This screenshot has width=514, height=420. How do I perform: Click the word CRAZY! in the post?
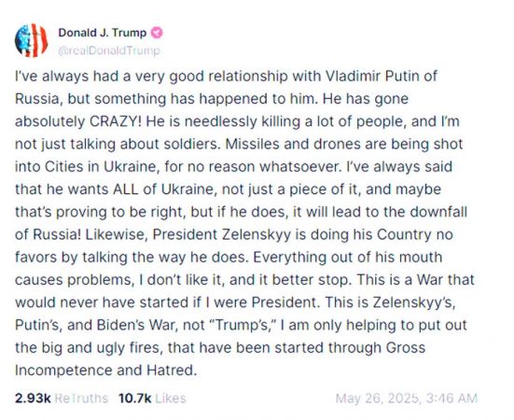116,121
